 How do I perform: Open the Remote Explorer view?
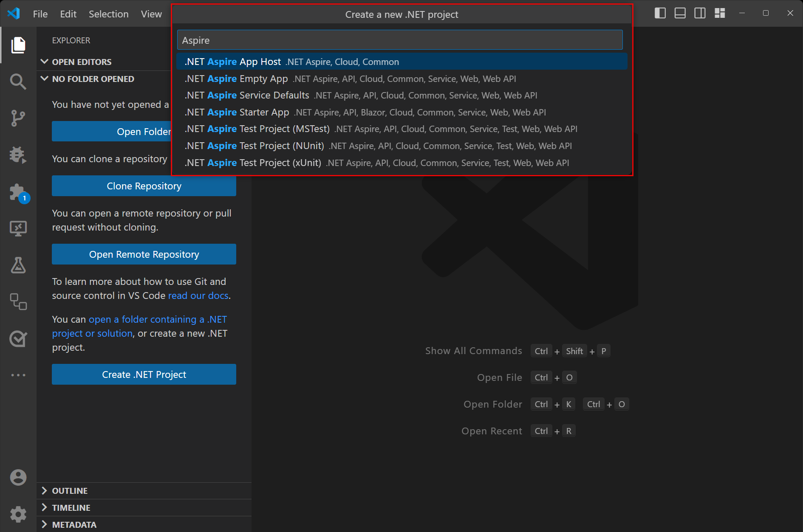[x=18, y=228]
